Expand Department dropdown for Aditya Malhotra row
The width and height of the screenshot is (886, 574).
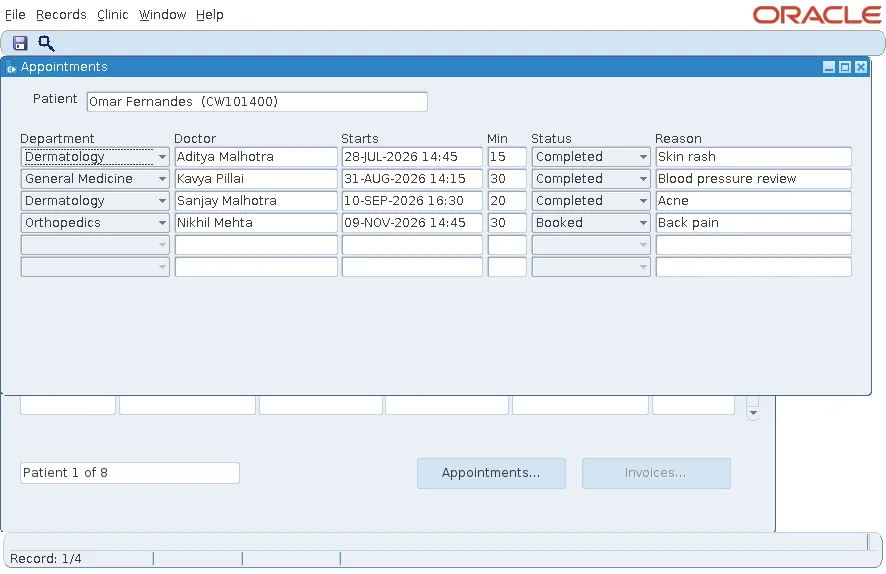[x=162, y=157]
